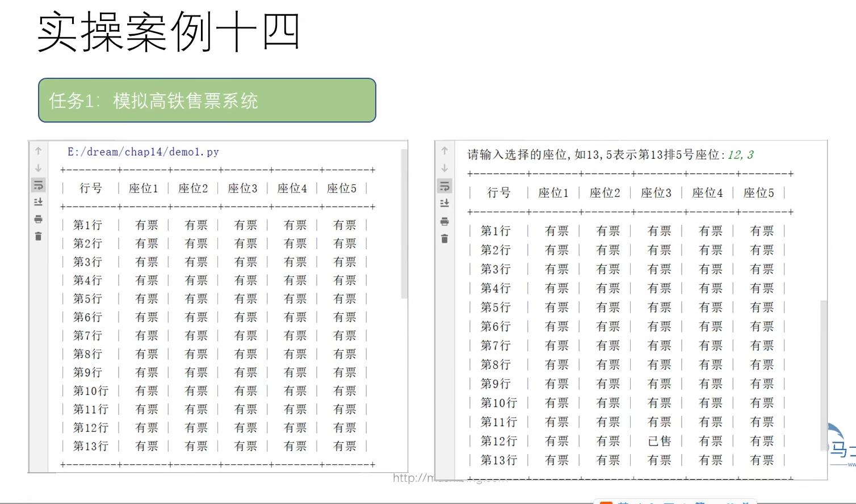
Task: Click 第6行 座位3 有票 in left console
Action: pyautogui.click(x=246, y=317)
